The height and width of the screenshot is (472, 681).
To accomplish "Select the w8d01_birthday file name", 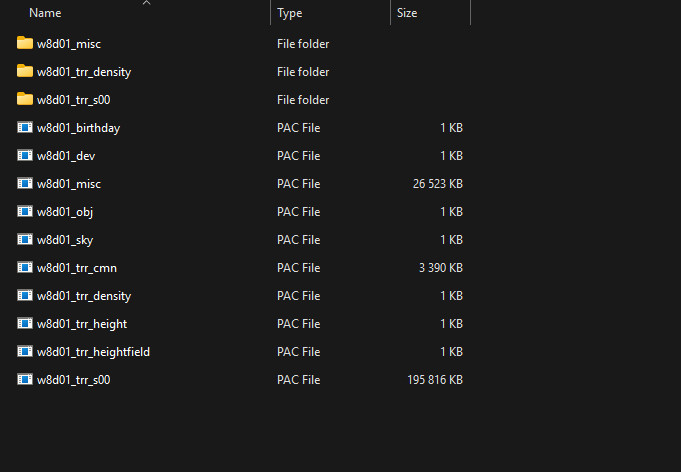I will point(79,128).
